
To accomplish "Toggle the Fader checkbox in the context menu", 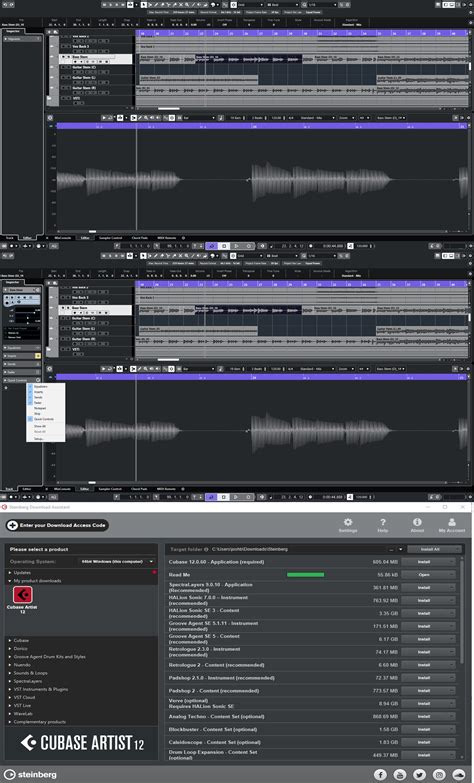I will click(x=30, y=402).
